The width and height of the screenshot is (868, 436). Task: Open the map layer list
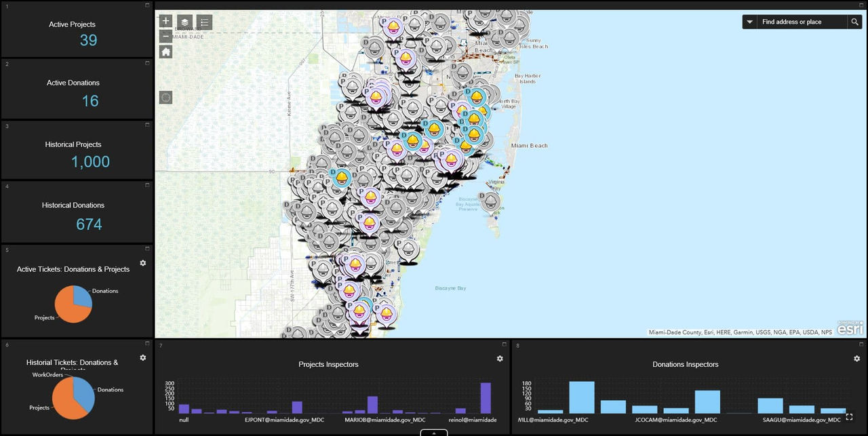[x=184, y=21]
